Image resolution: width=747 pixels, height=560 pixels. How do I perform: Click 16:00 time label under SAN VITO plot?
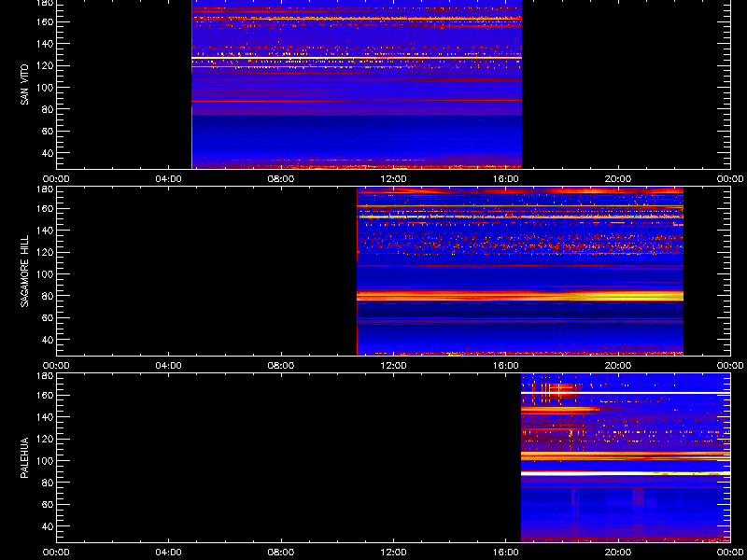click(x=506, y=179)
